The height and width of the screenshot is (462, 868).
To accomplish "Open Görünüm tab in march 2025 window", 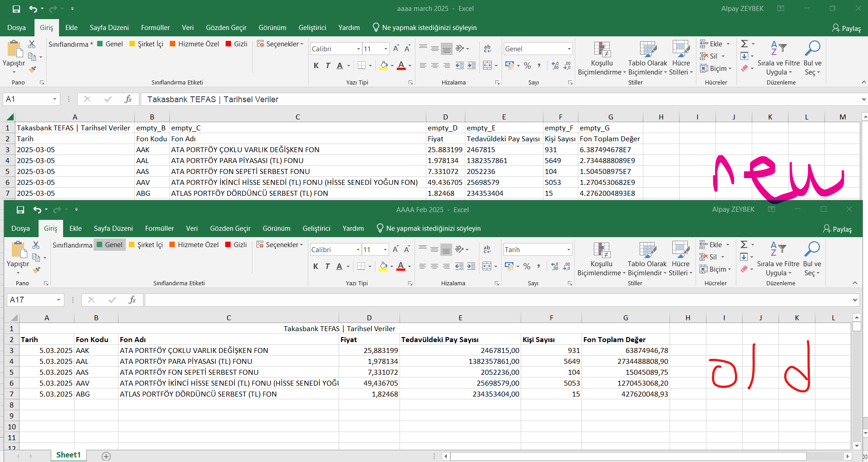I will [x=272, y=28].
